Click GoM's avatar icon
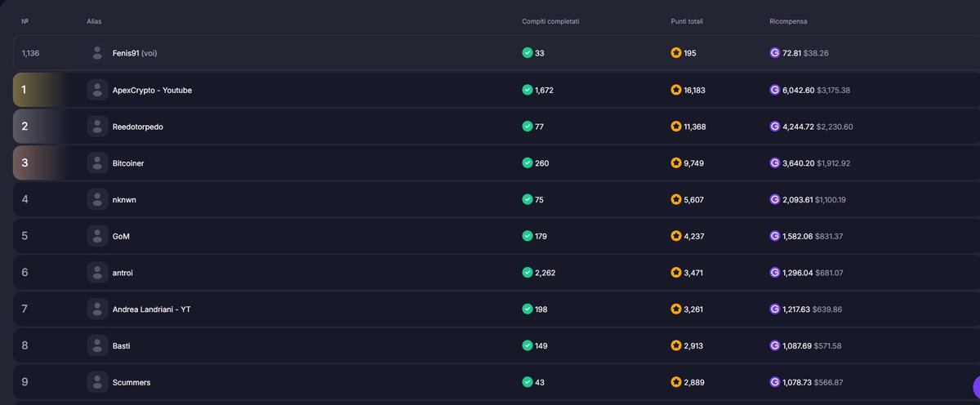 (x=98, y=236)
